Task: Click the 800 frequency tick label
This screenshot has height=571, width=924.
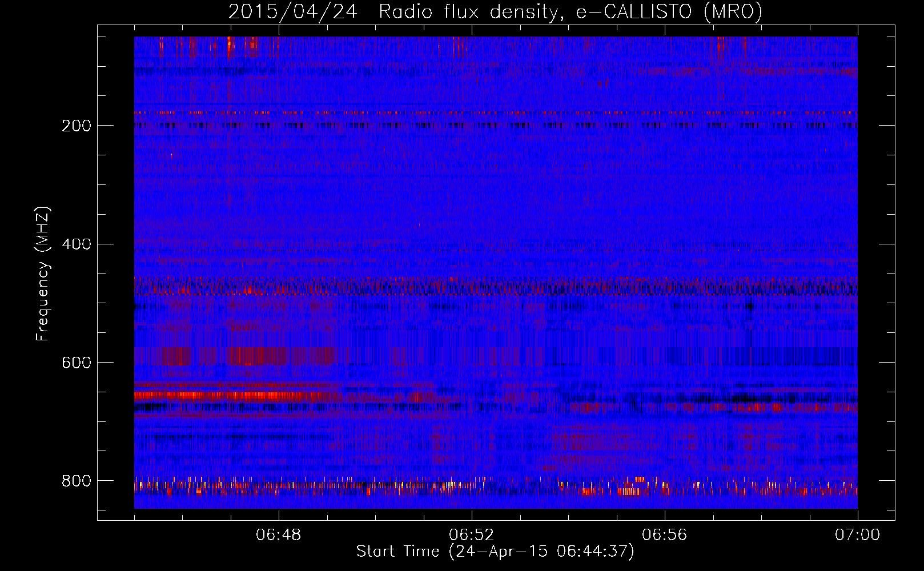Action: click(77, 481)
